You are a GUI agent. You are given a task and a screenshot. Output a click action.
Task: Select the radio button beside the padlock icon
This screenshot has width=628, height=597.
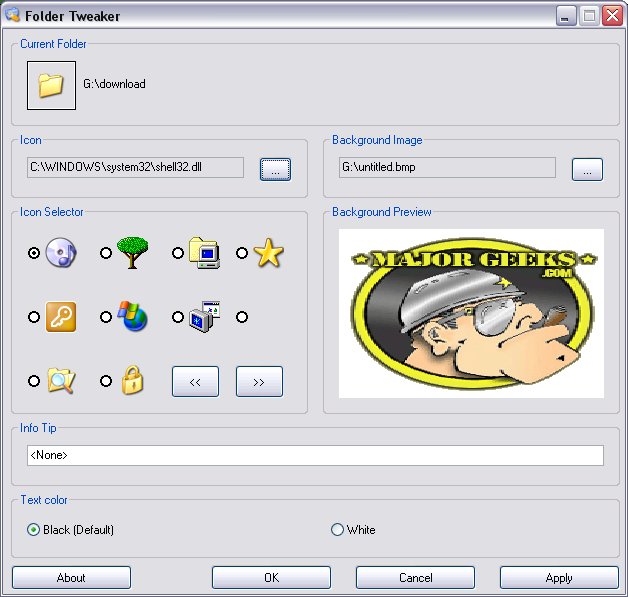(x=106, y=380)
